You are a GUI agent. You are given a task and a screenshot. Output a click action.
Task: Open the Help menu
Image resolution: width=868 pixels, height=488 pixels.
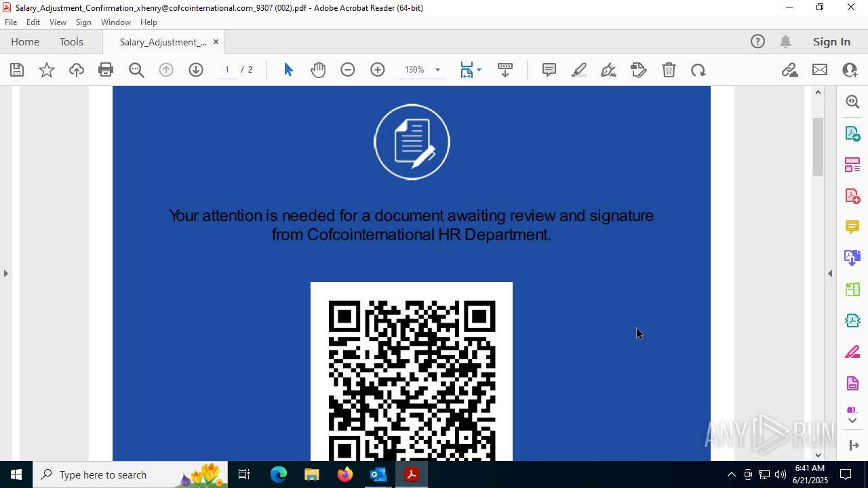[149, 22]
